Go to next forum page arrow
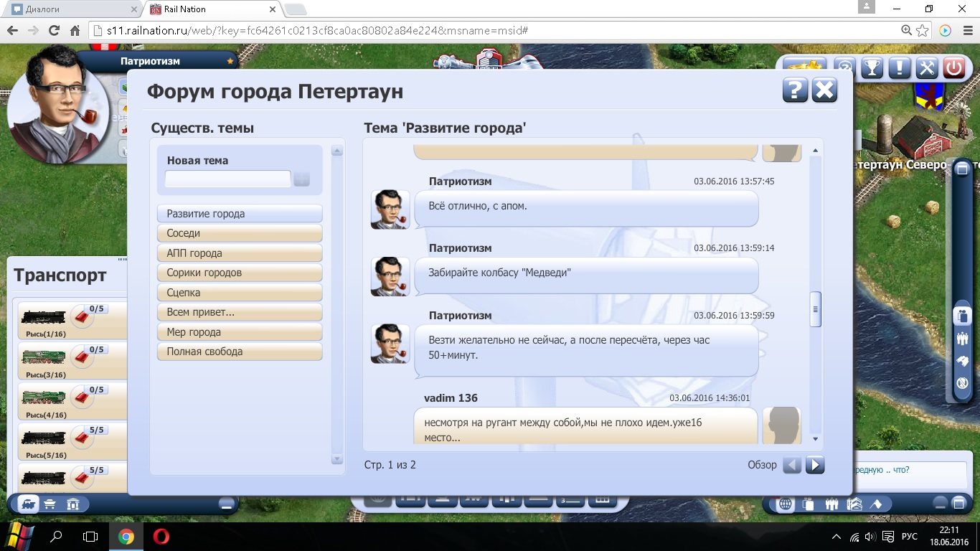The image size is (980, 551). pos(815,465)
